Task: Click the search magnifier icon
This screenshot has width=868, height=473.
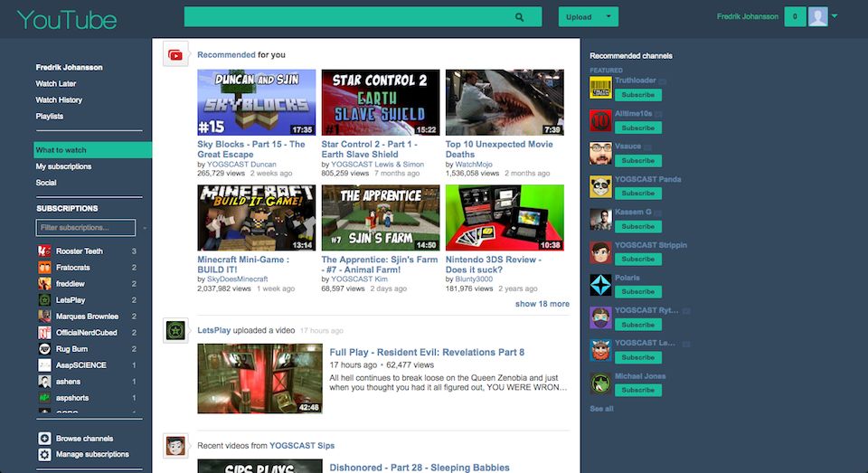Action: pos(519,17)
